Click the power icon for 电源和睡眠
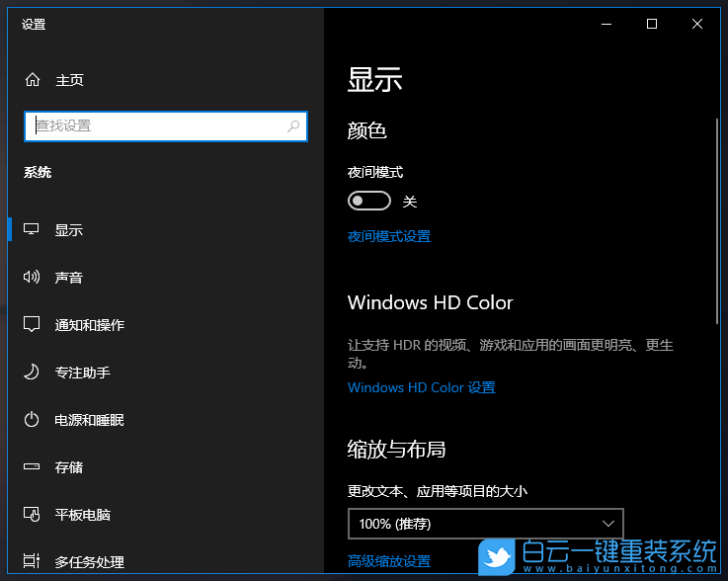This screenshot has width=728, height=581. point(32,420)
